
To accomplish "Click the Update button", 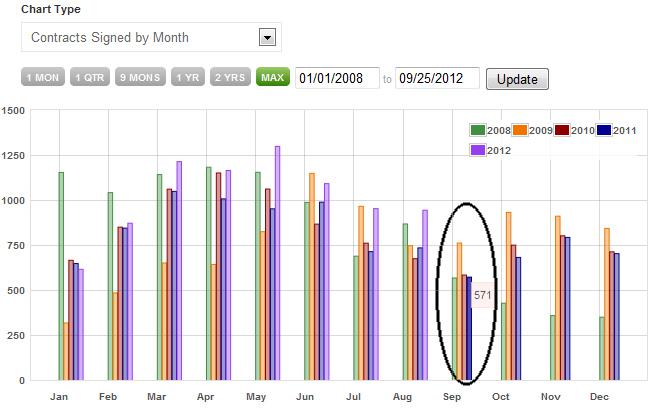I will tap(517, 79).
